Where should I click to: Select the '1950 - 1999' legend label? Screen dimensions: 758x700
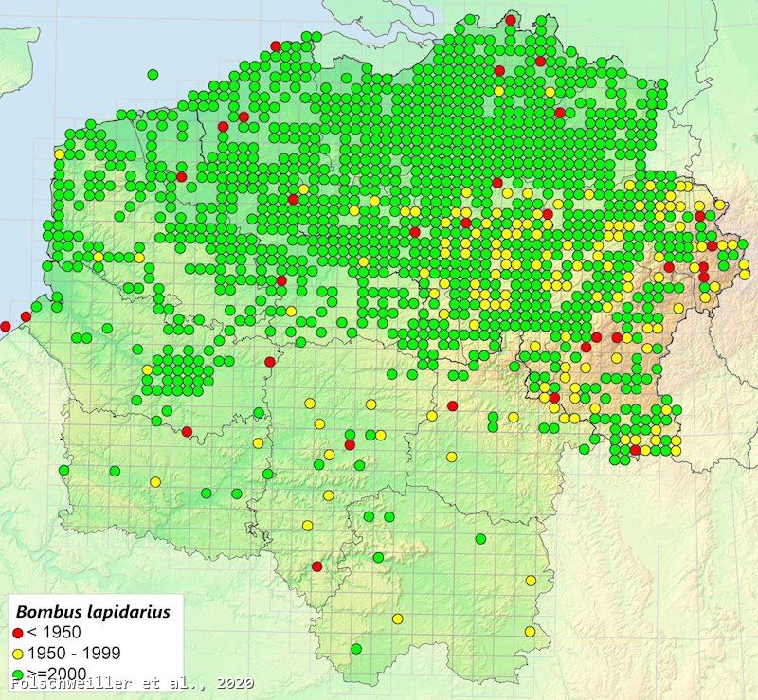[74, 653]
